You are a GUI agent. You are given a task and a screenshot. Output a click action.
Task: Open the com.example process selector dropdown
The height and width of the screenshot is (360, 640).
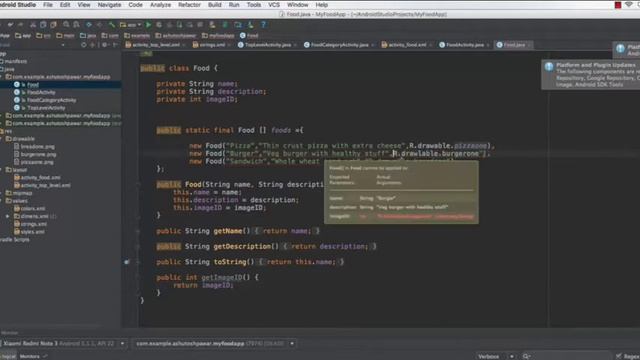click(214, 344)
